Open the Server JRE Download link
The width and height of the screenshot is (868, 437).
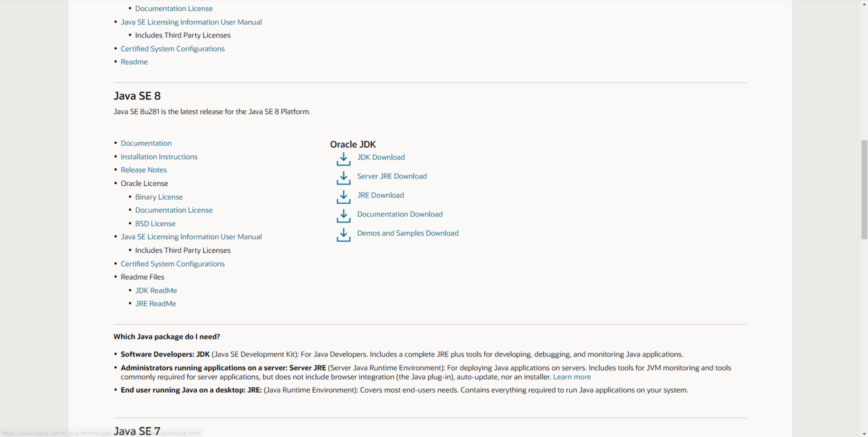tap(392, 176)
